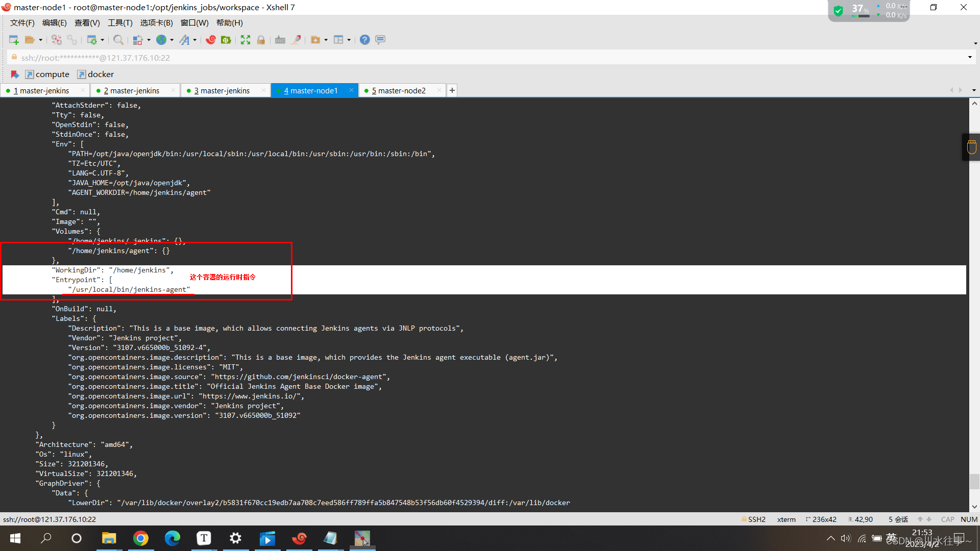Add a new tab with plus button
This screenshot has height=551, width=980.
click(x=452, y=91)
